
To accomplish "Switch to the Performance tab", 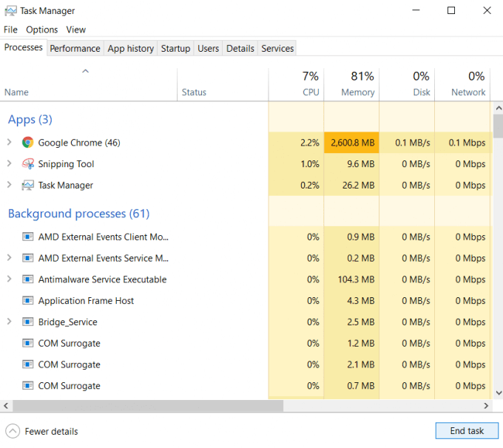I will pyautogui.click(x=75, y=49).
